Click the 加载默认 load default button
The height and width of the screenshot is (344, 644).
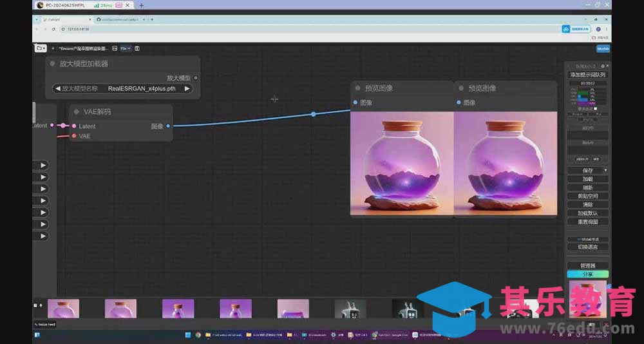pyautogui.click(x=588, y=213)
